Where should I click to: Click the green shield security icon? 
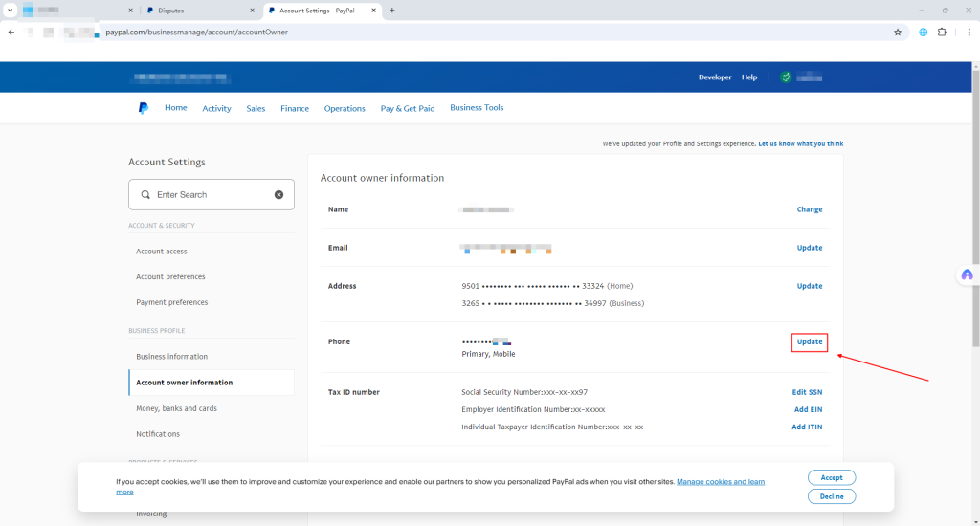click(786, 77)
